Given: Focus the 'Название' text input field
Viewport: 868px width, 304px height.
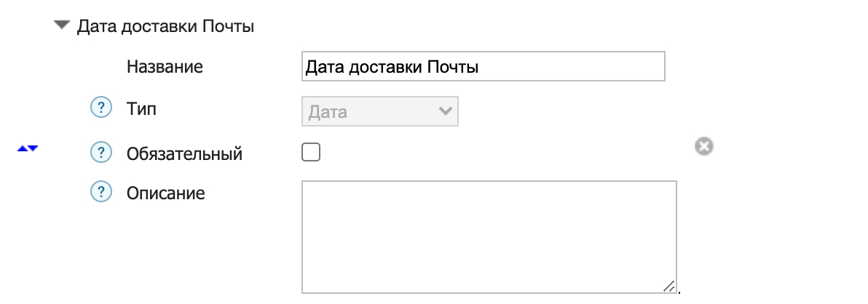Looking at the screenshot, I should click(482, 67).
